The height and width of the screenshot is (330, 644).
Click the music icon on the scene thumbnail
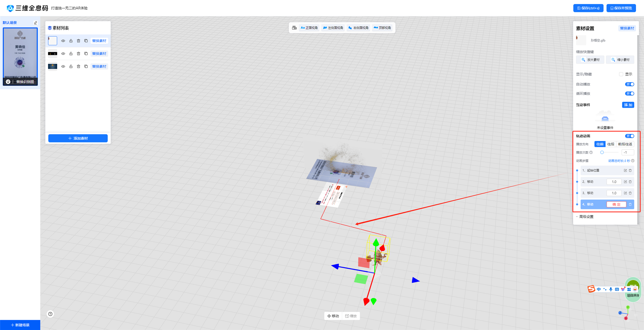point(8,82)
